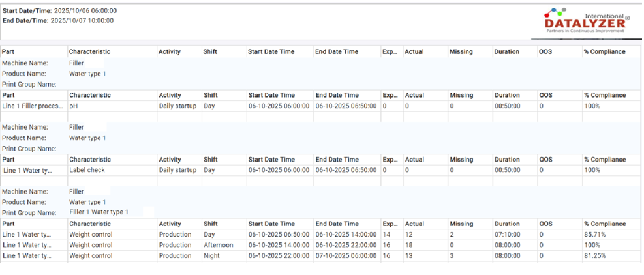Click end time 06-10-2025 22:00:00 in the Afternoon row
644x275 pixels.
(x=346, y=245)
